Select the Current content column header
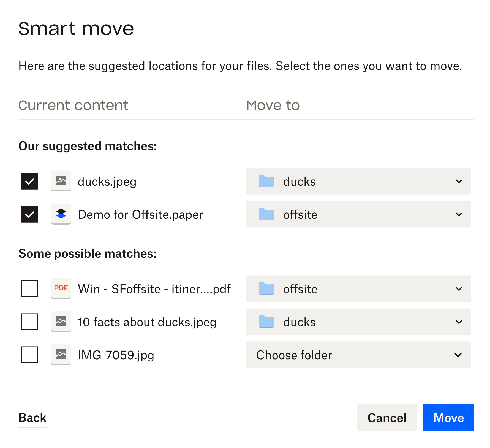 73,105
